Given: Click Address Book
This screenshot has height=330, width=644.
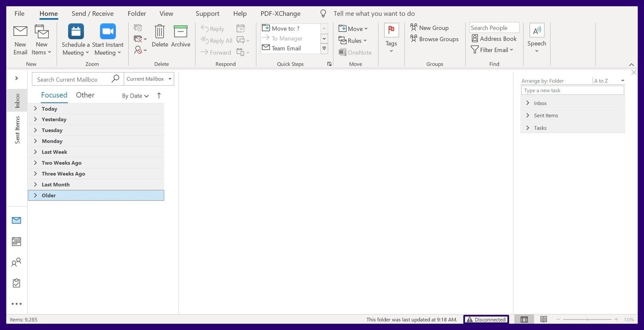Looking at the screenshot, I should (x=494, y=39).
